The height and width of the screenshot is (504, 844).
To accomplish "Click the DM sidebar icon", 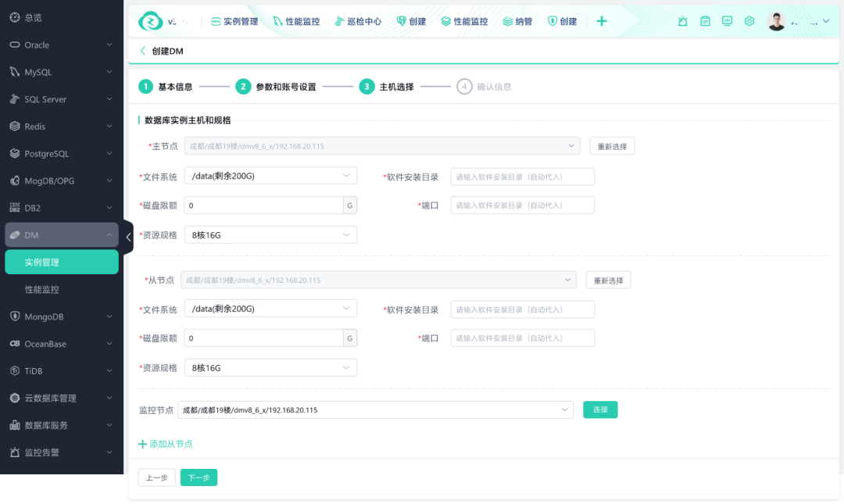I will point(15,234).
